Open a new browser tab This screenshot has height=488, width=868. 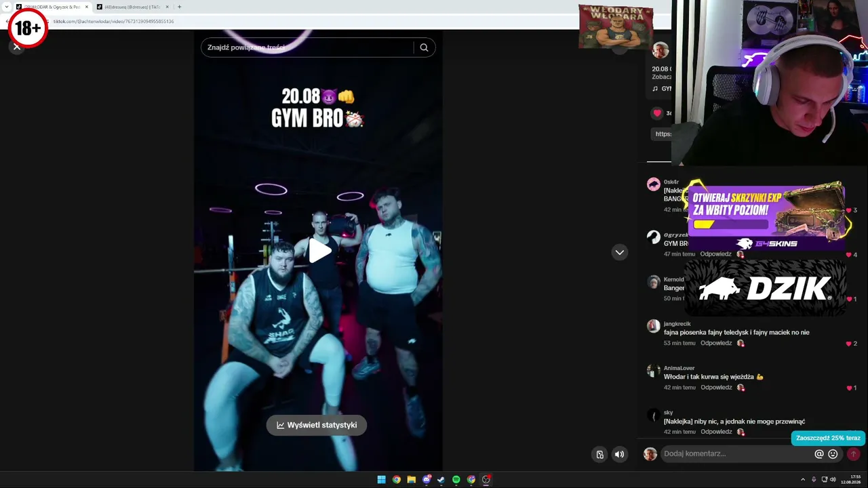[x=179, y=7]
